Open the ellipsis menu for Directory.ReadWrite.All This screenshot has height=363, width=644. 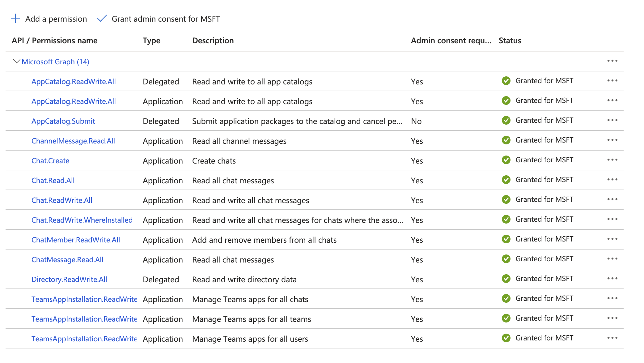[612, 279]
